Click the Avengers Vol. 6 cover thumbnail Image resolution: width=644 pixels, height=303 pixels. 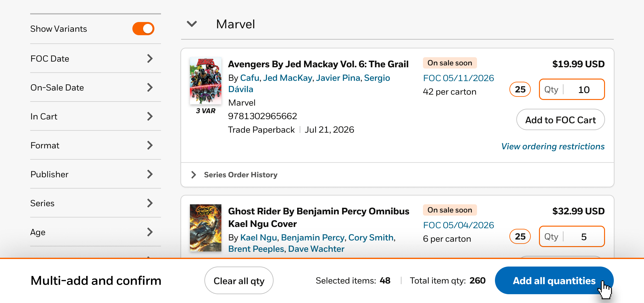click(206, 81)
